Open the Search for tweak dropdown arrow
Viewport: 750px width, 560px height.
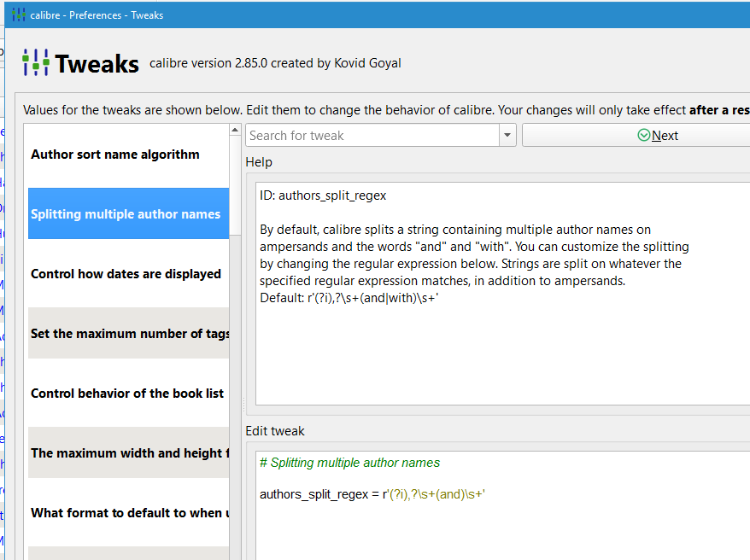508,136
